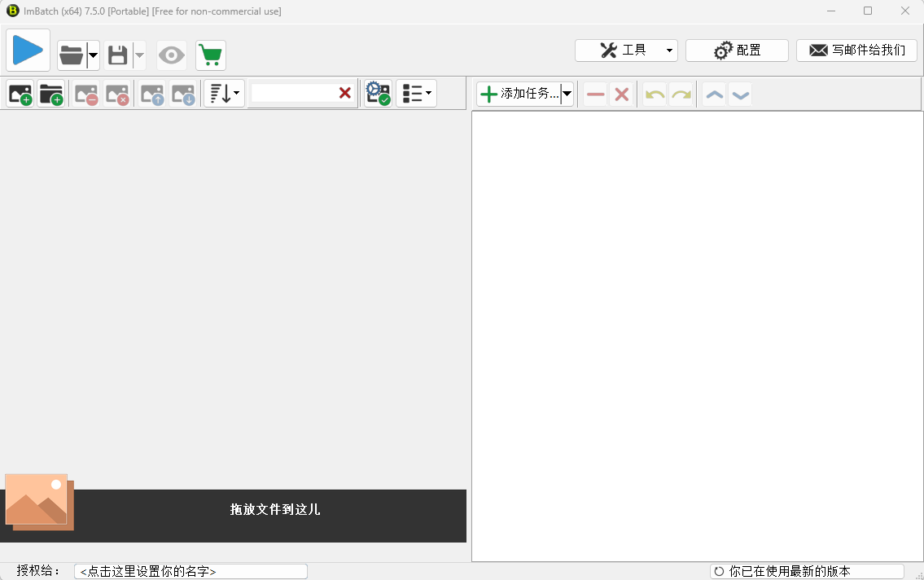924x580 pixels.
Task: Move the image down with the down arrow icon
Action: 183,94
